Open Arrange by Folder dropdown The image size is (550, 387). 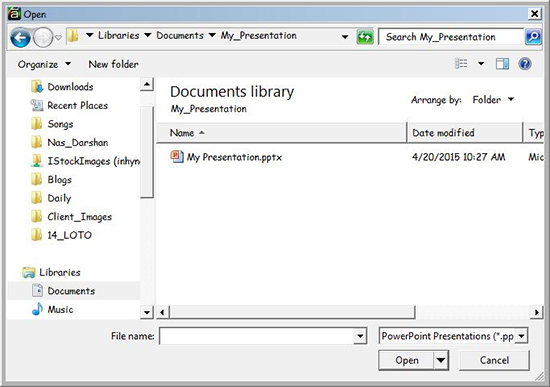tap(493, 100)
